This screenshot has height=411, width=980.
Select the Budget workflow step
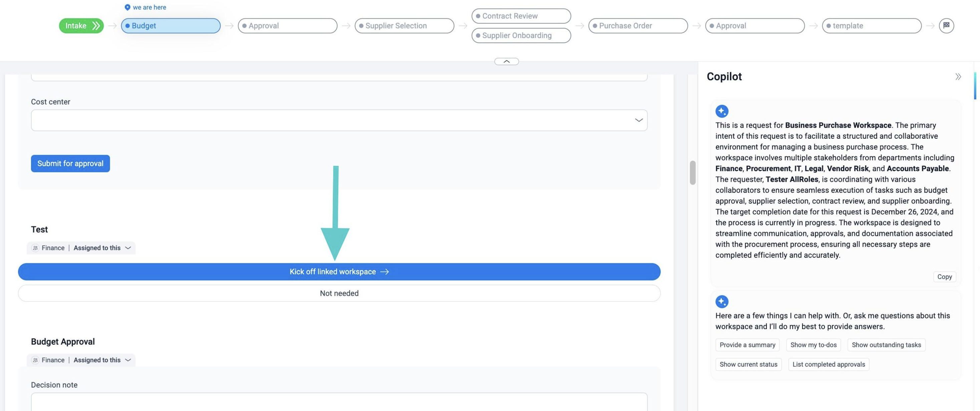tap(171, 25)
